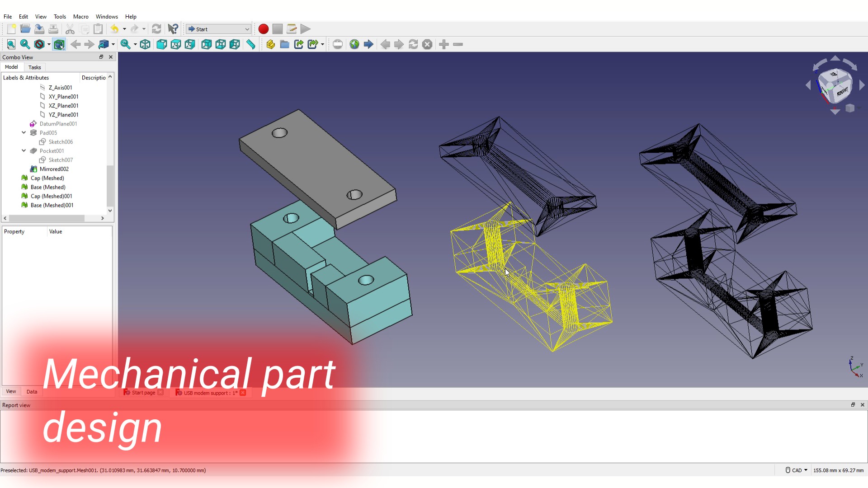Open the Draw style dropdown arrow
Image resolution: width=868 pixels, height=488 pixels.
(49, 44)
